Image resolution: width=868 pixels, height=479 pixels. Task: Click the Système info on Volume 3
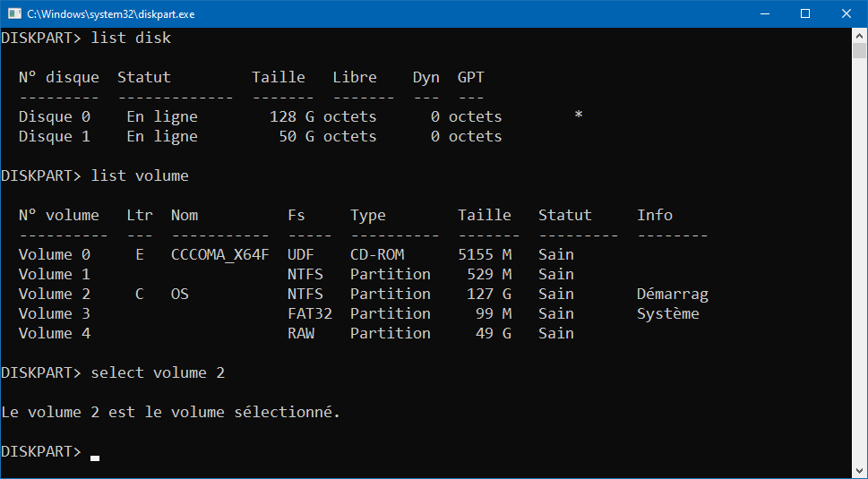pyautogui.click(x=668, y=314)
